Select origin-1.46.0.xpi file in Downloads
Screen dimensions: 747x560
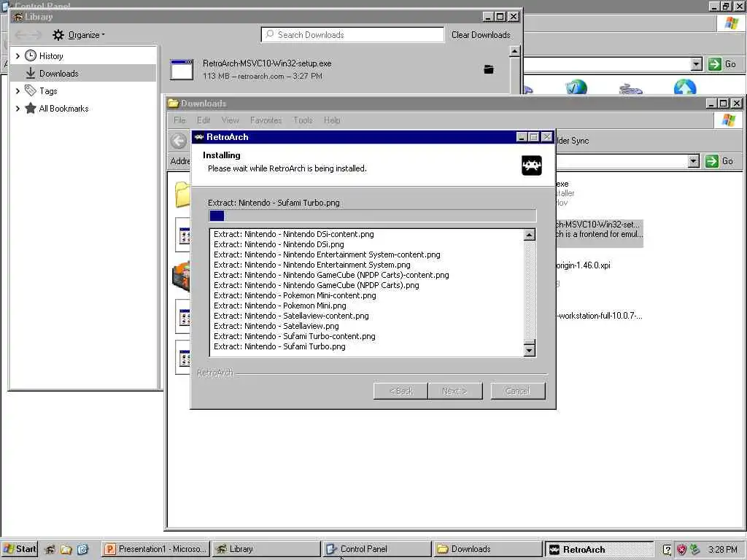[x=583, y=265]
